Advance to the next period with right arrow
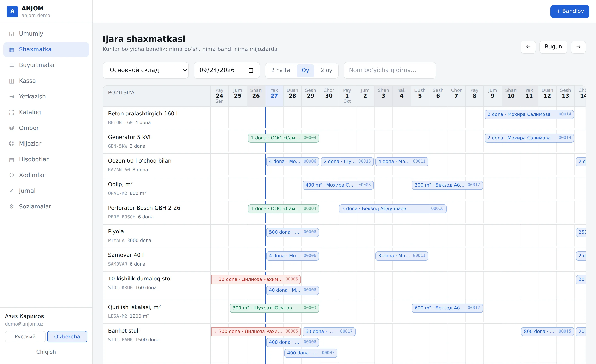 point(578,47)
